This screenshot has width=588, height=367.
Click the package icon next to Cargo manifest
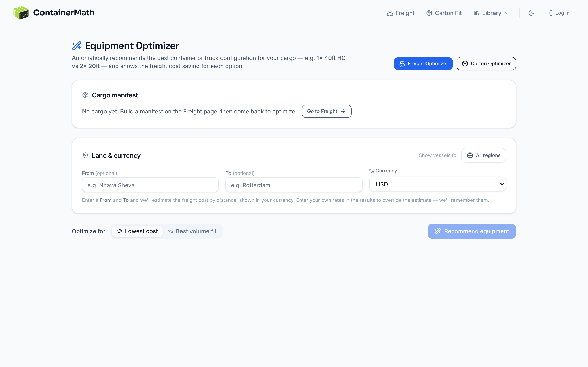(x=85, y=95)
